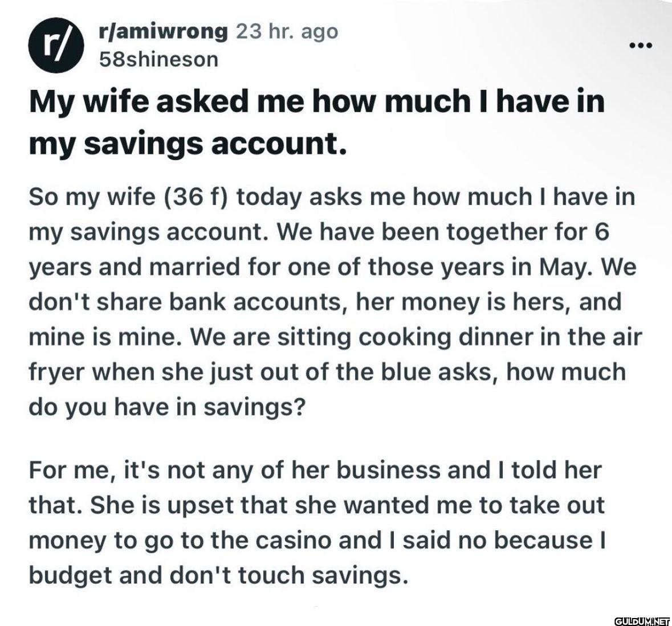672x626 pixels.
Task: Open the three-dot more options menu
Action: (644, 45)
